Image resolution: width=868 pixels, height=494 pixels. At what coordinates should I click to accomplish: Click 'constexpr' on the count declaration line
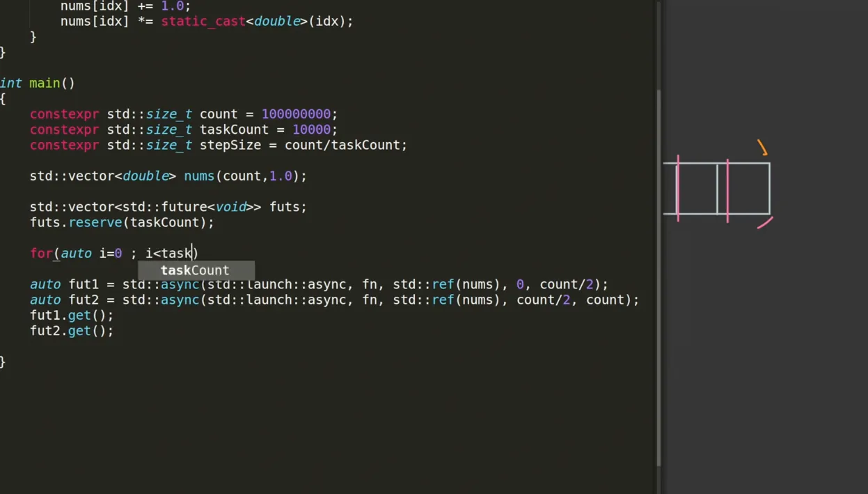click(x=64, y=114)
